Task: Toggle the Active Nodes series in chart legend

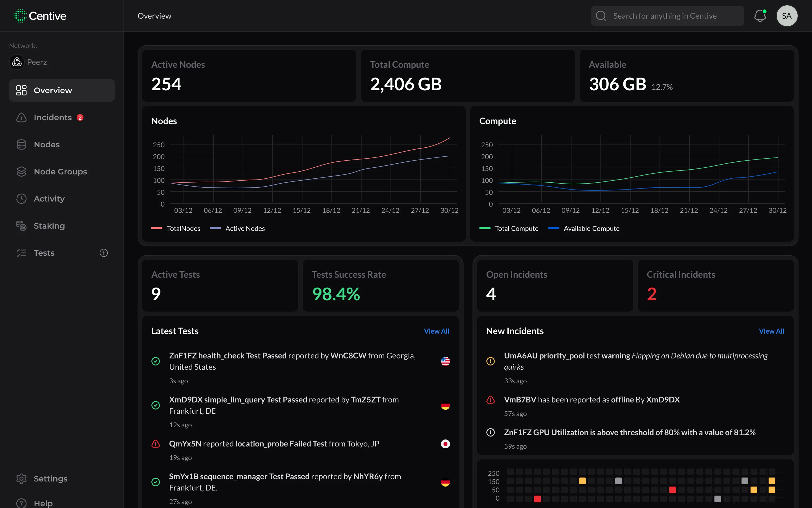Action: click(237, 229)
